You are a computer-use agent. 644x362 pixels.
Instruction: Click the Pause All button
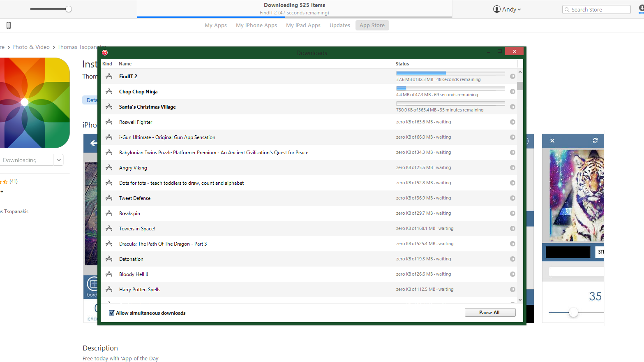[x=490, y=313]
